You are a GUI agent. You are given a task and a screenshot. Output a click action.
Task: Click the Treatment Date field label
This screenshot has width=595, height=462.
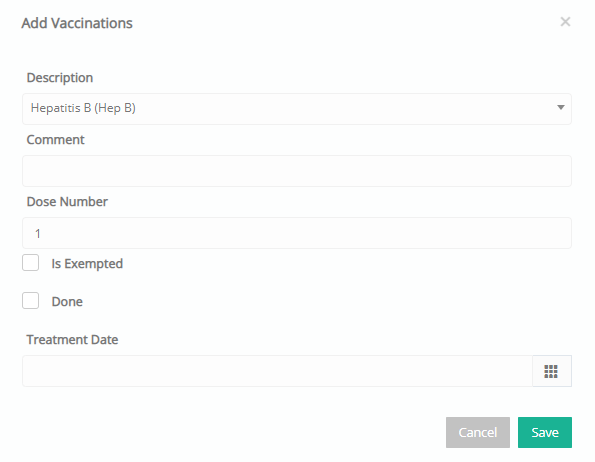tap(72, 339)
